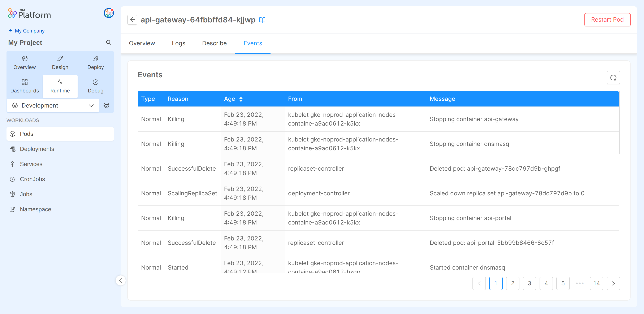Switch to the Logs tab

click(x=178, y=43)
